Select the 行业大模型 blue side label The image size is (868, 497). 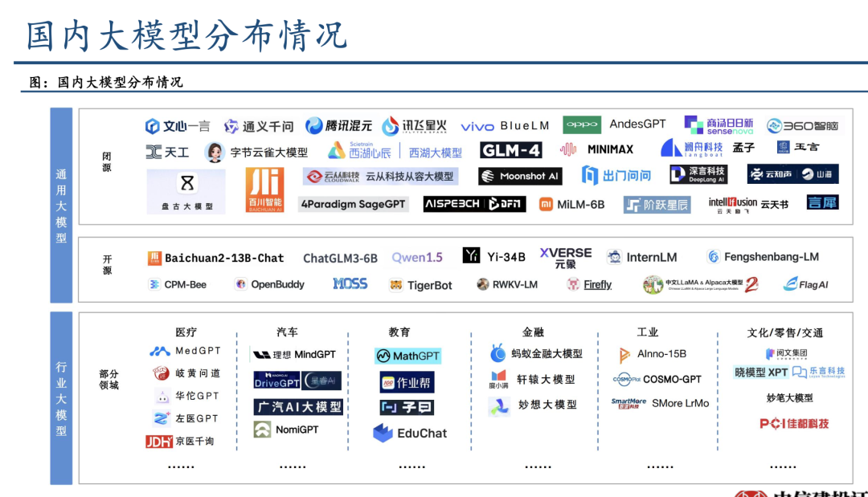pos(61,398)
